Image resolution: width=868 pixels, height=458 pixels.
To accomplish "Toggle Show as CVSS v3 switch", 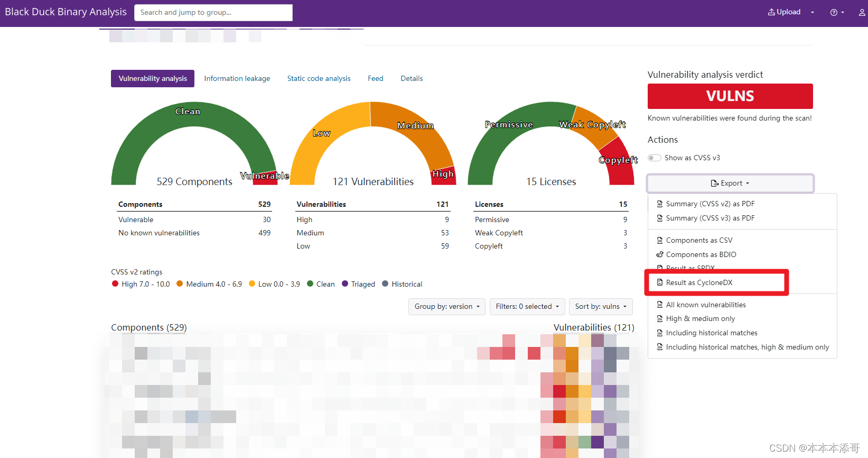I will [655, 158].
